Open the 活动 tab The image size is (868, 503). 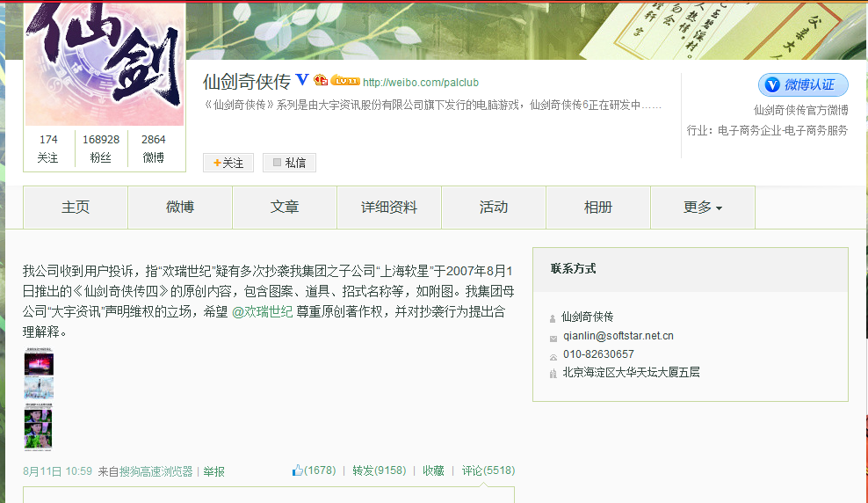(494, 208)
